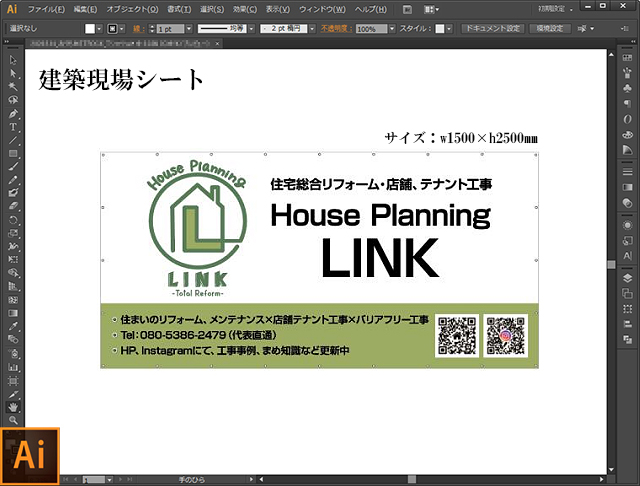Select the Shape Builder tool
Viewport: 640px width, 486px height.
pos(13,273)
